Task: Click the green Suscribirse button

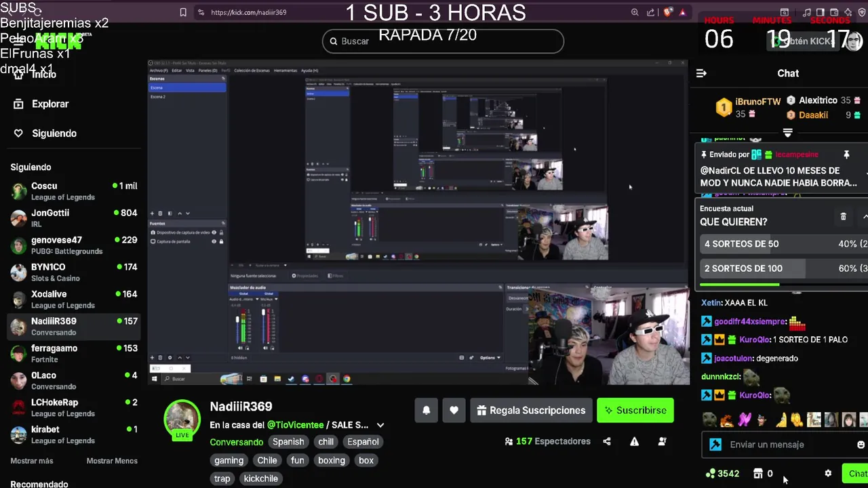Action: [635, 410]
